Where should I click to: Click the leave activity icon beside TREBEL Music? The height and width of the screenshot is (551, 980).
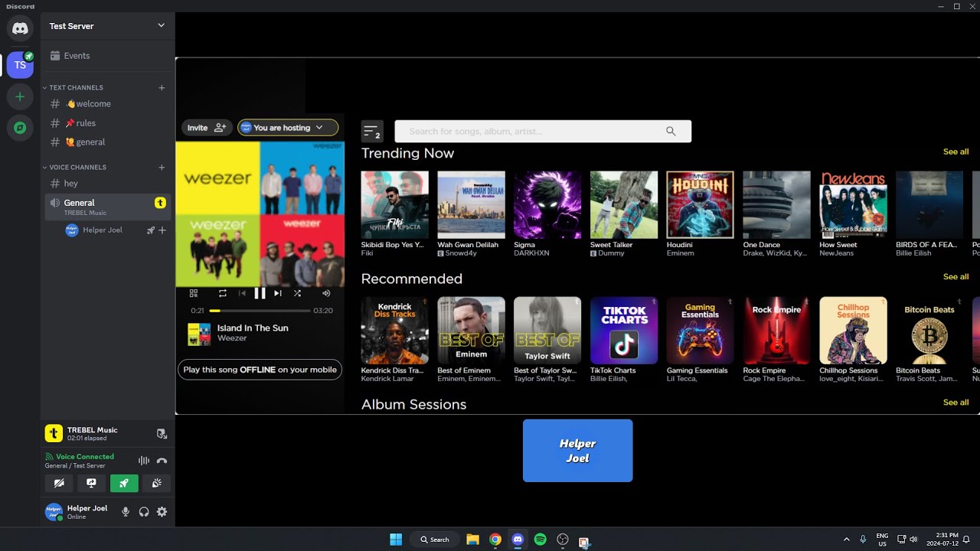pos(162,434)
